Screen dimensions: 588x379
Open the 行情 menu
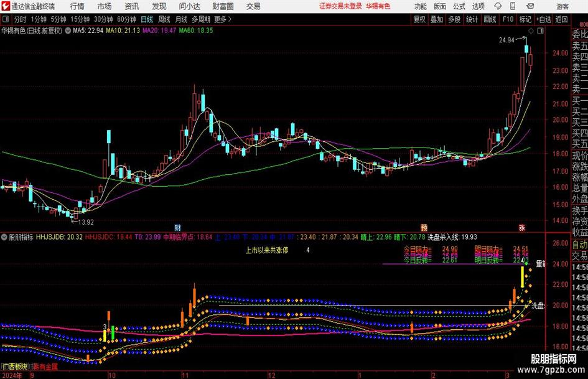point(77,6)
